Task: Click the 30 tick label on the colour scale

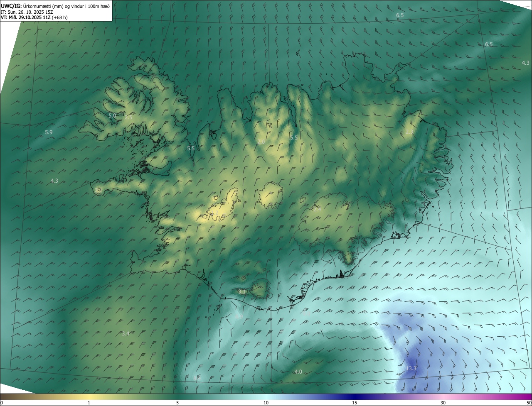Action: coord(443,403)
